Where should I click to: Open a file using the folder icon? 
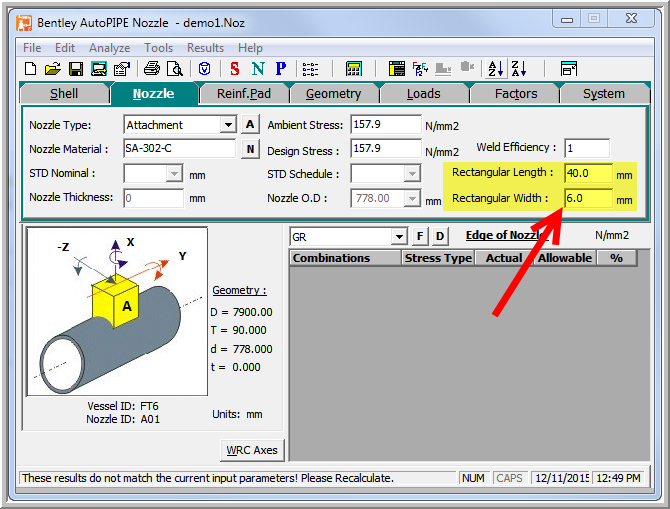tap(53, 68)
